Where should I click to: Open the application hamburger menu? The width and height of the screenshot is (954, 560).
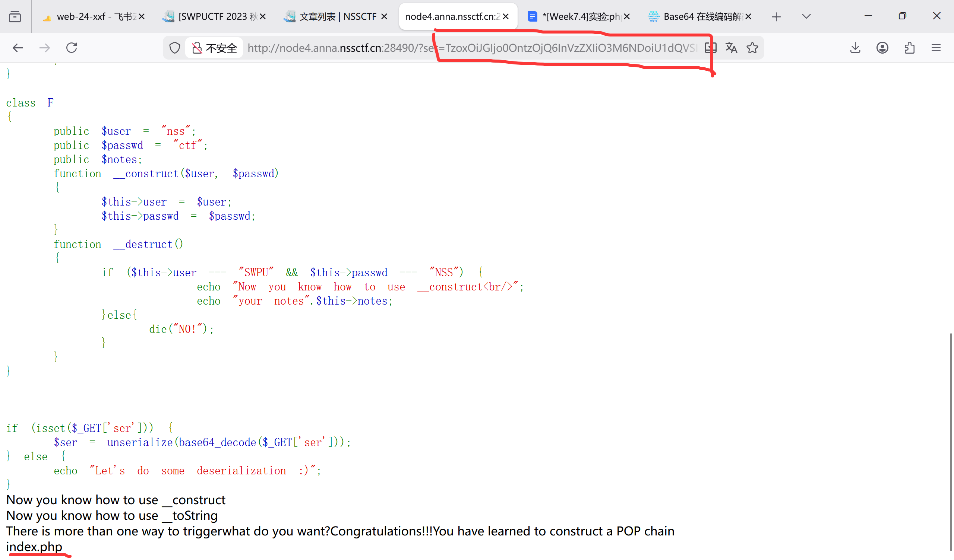point(936,48)
